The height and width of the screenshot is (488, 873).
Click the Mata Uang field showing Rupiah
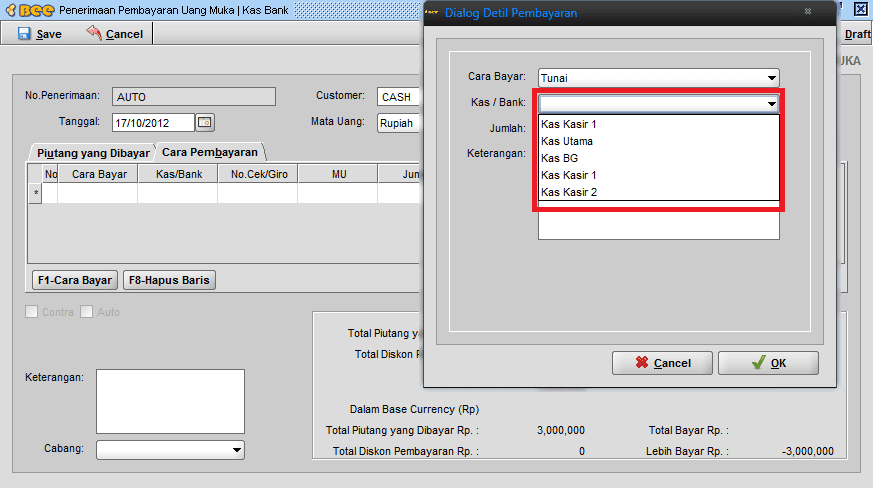(399, 123)
